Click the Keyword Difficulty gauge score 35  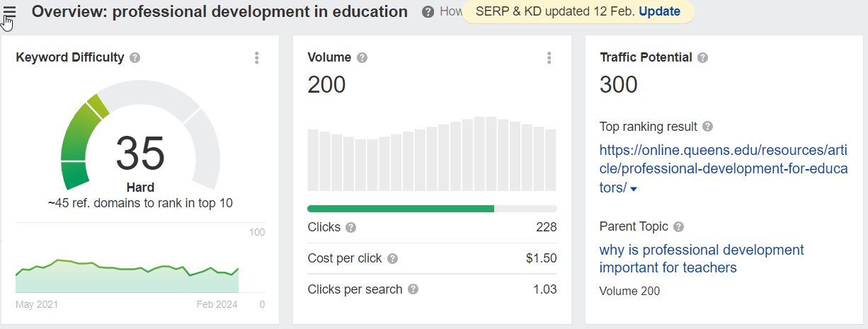[140, 153]
